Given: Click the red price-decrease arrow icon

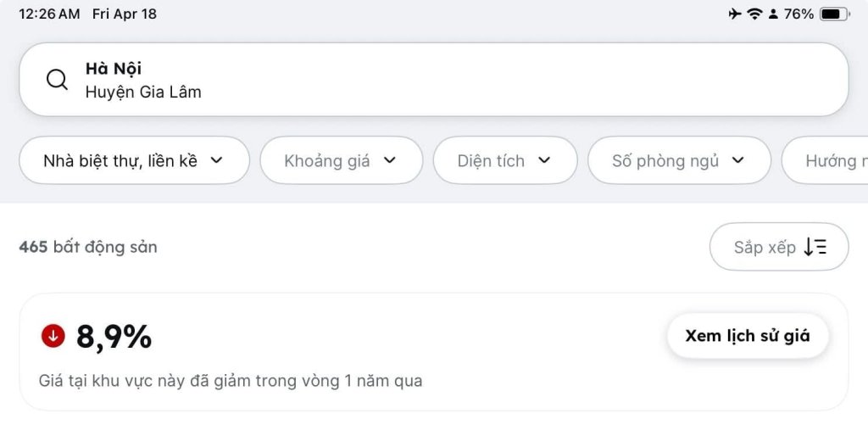Looking at the screenshot, I should (x=53, y=335).
